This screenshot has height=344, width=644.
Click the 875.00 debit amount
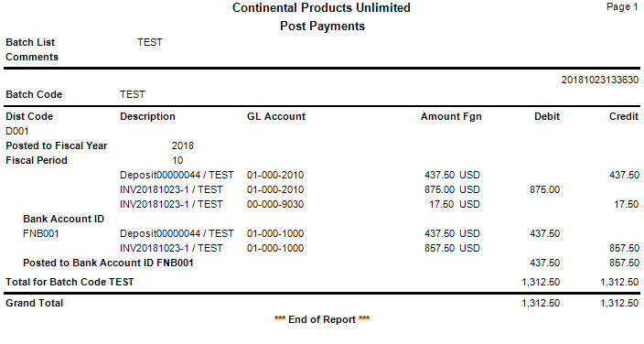tap(544, 189)
